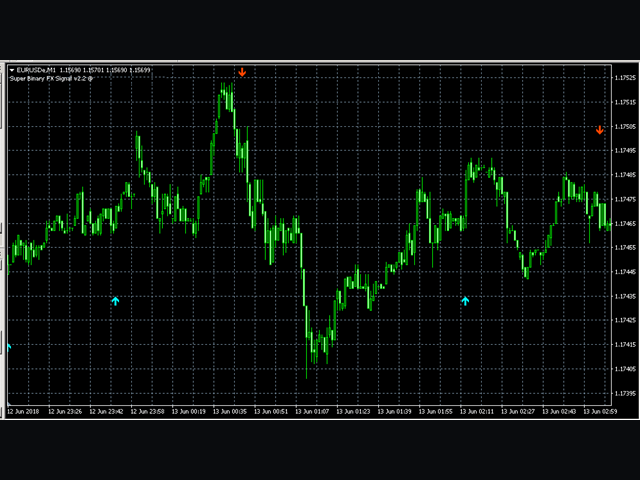Click the 1.17525 price axis label
Screen dimensions: 640x480
[625, 78]
